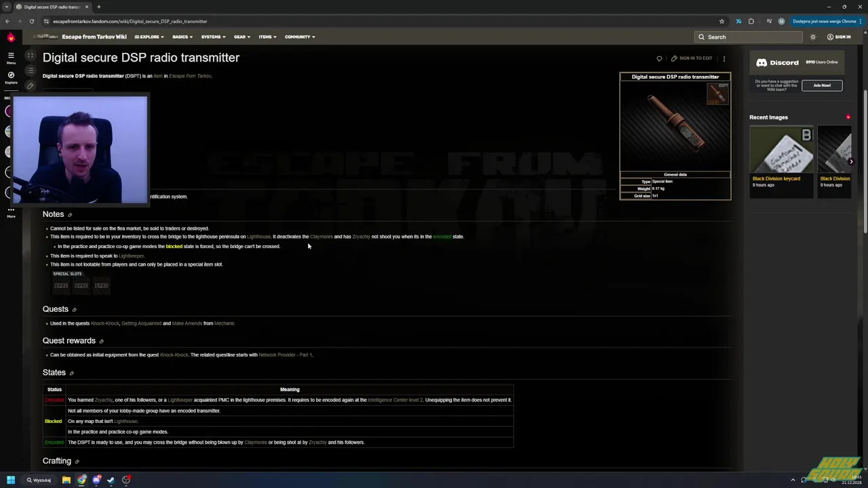The height and width of the screenshot is (488, 868).
Task: Open File Explorer from taskbar
Action: tap(66, 480)
